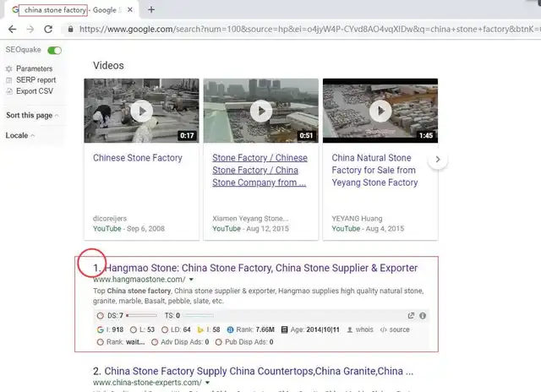Click the Parameters gear icon
The image size is (541, 392).
[9, 69]
